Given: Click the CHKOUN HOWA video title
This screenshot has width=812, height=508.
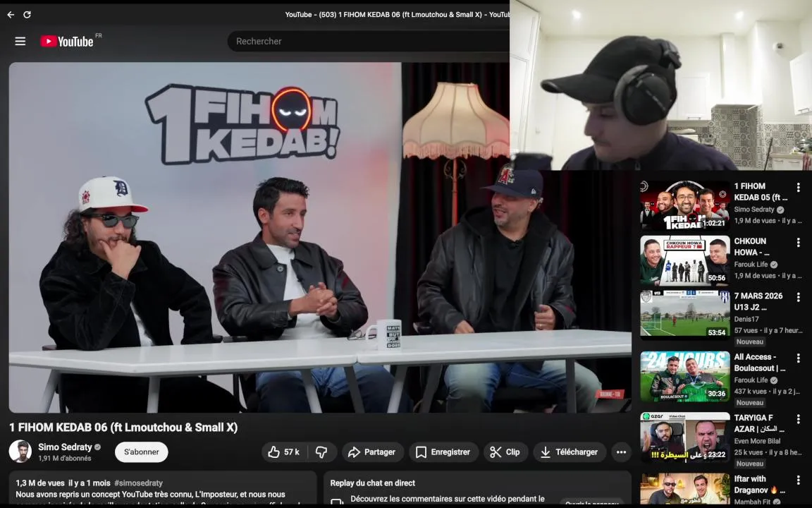Looking at the screenshot, I should pos(751,247).
